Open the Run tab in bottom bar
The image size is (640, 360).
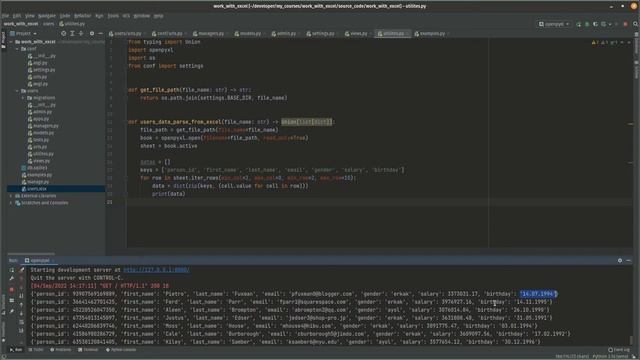(x=16, y=350)
